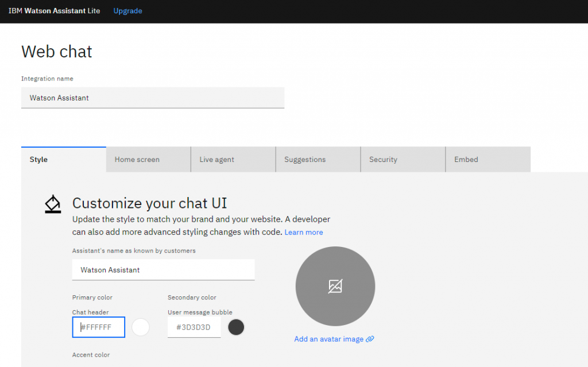588x367 pixels.
Task: Click the Assistant's name input field
Action: [164, 270]
